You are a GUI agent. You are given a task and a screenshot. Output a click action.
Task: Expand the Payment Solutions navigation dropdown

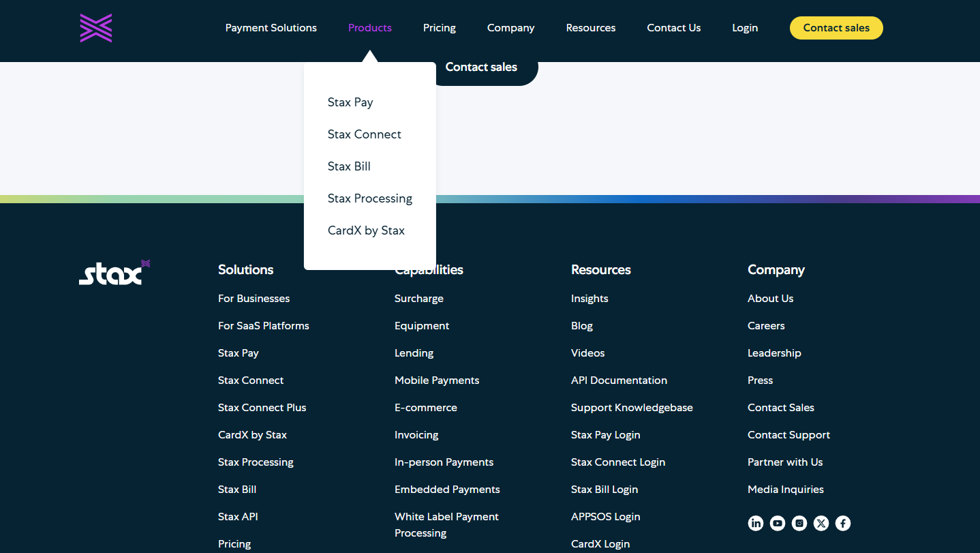click(x=271, y=28)
